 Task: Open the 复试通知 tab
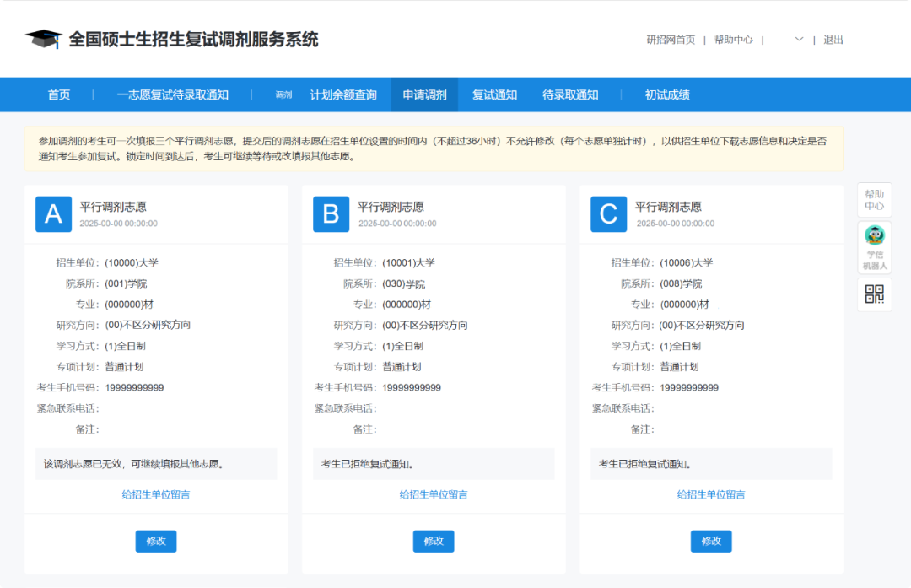(x=494, y=94)
